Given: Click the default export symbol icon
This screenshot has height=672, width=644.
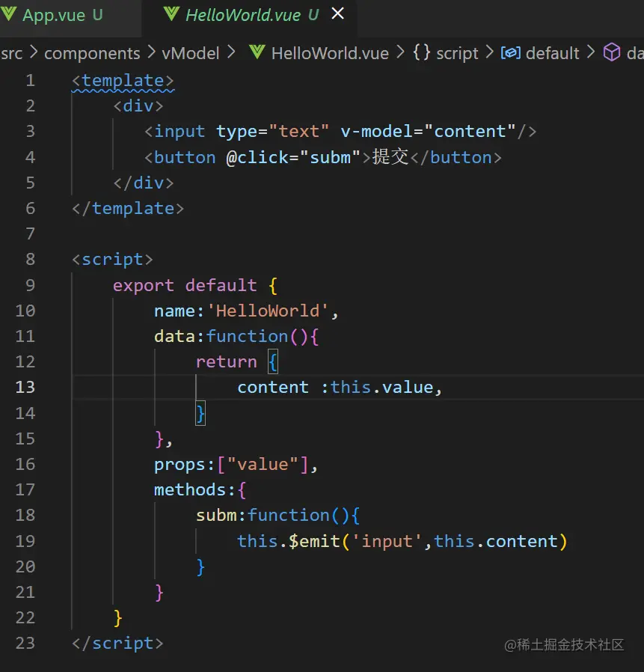Looking at the screenshot, I should (x=511, y=52).
